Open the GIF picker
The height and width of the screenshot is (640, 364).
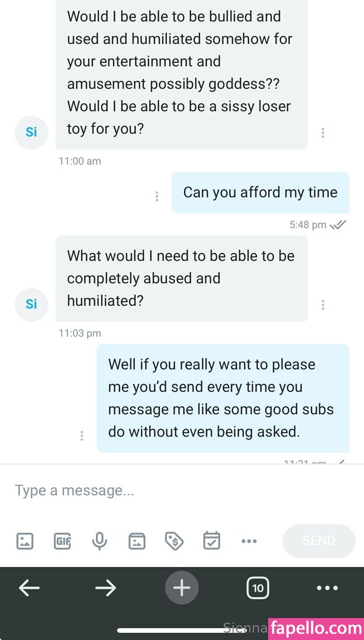[62, 540]
